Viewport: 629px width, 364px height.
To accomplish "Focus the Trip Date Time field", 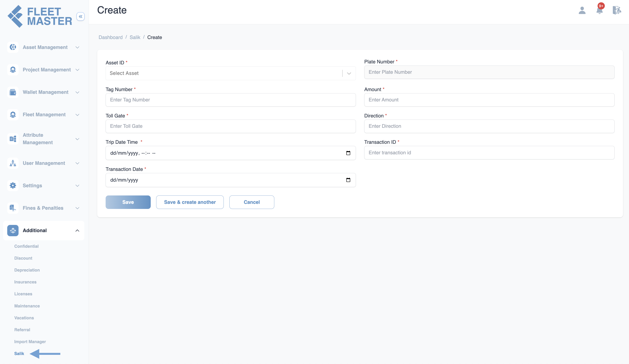I will [230, 153].
